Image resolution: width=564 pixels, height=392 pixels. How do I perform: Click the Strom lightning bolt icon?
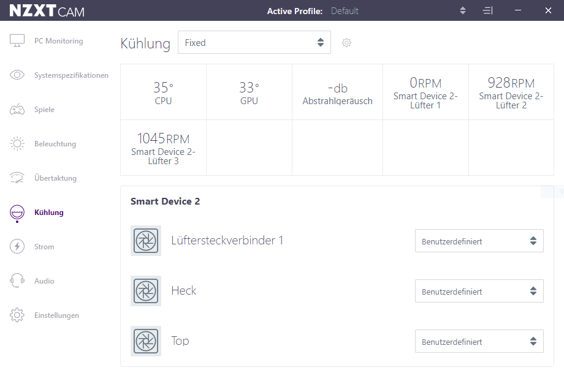point(17,246)
